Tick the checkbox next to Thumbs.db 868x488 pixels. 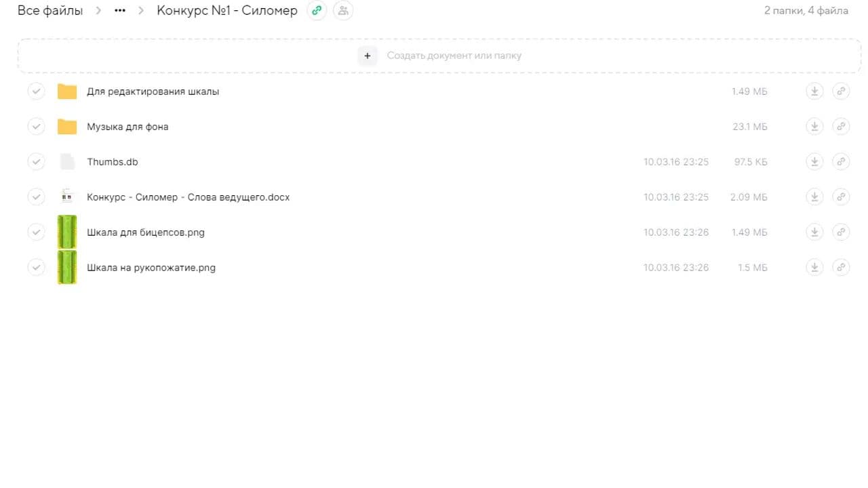point(36,162)
